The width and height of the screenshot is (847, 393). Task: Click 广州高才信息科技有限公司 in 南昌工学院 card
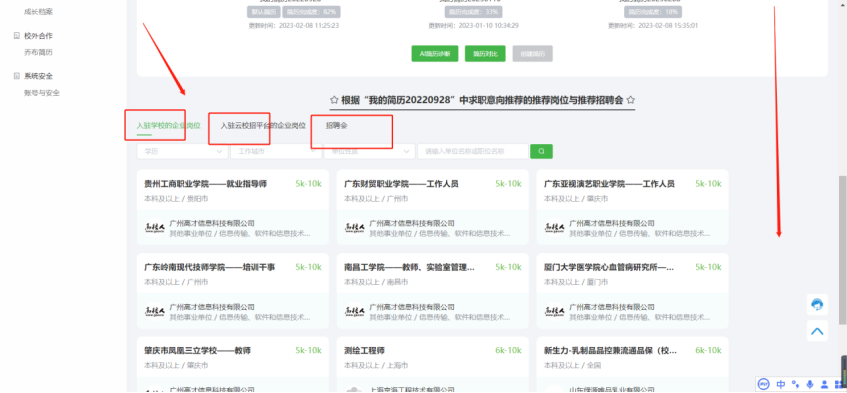[412, 307]
